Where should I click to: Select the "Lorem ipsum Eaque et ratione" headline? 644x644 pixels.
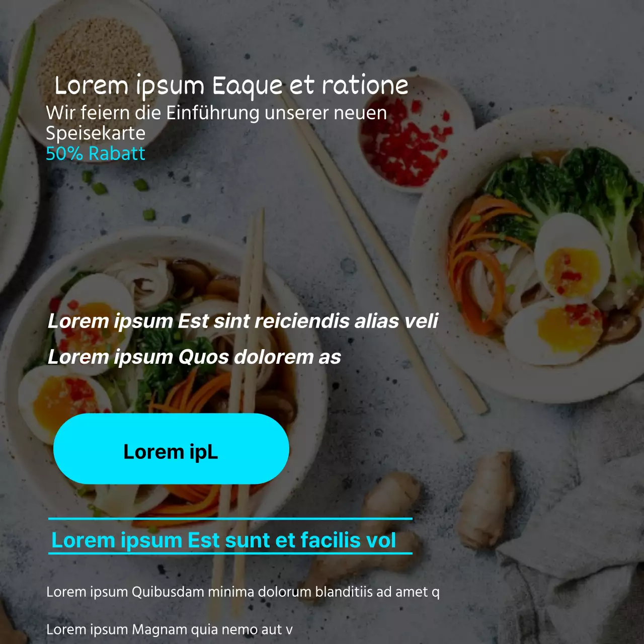point(231,86)
